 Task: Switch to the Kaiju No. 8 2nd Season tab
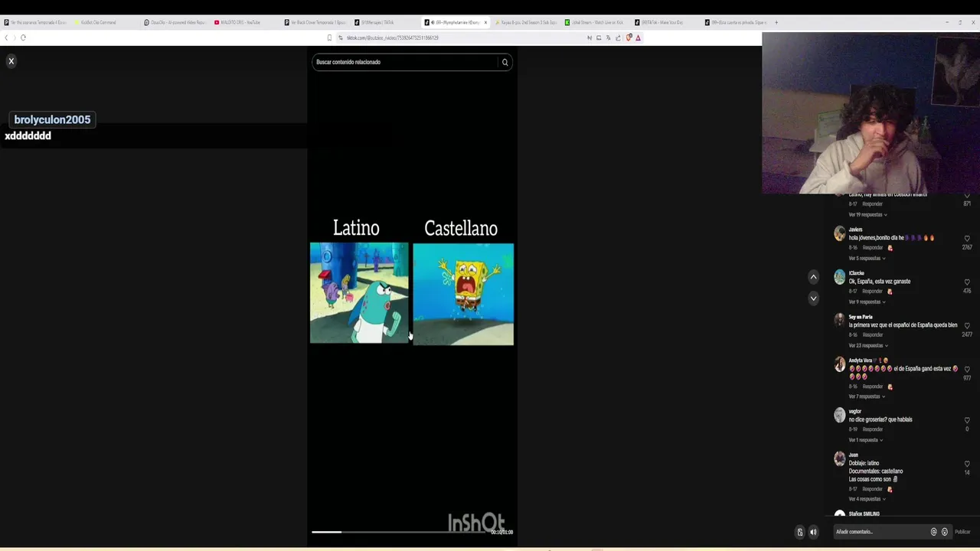527,22
